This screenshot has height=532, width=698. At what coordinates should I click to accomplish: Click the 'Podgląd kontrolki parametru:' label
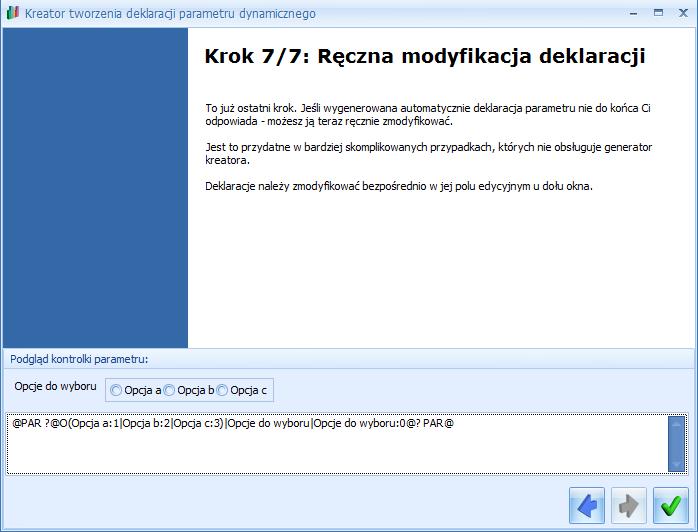point(79,359)
